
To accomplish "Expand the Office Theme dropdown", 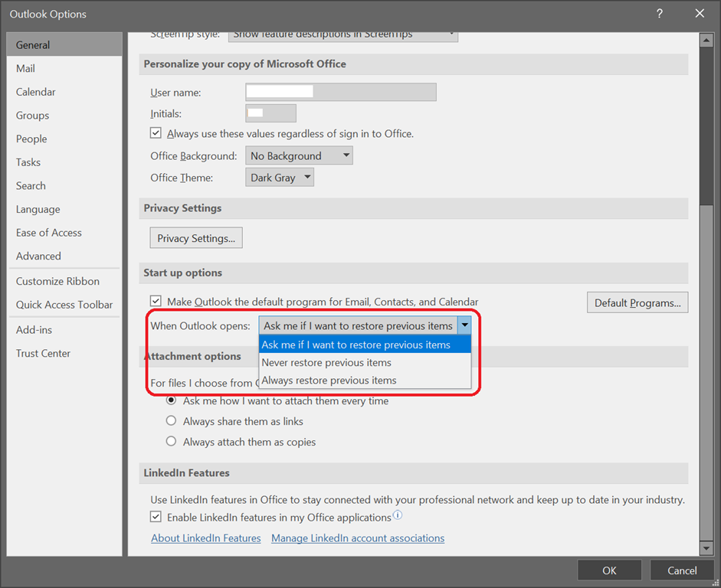I will 280,178.
